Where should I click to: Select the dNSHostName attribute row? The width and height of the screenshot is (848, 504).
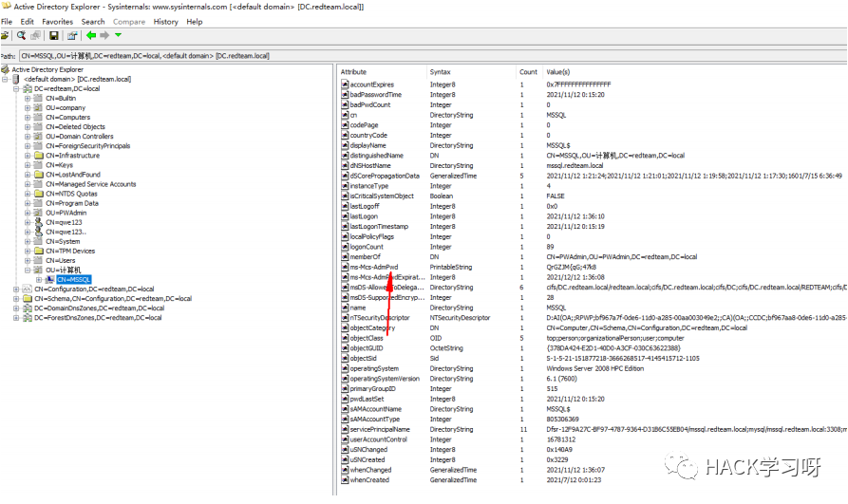(593, 165)
